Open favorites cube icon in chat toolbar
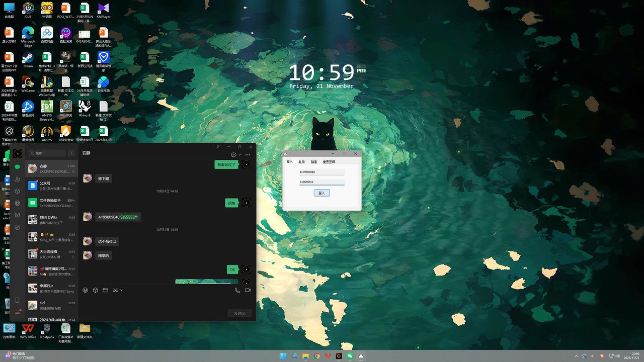The width and height of the screenshot is (644, 362). click(x=95, y=290)
